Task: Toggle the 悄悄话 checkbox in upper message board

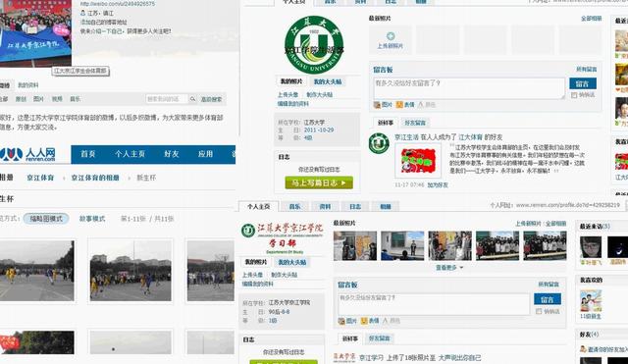Action: pos(574,95)
